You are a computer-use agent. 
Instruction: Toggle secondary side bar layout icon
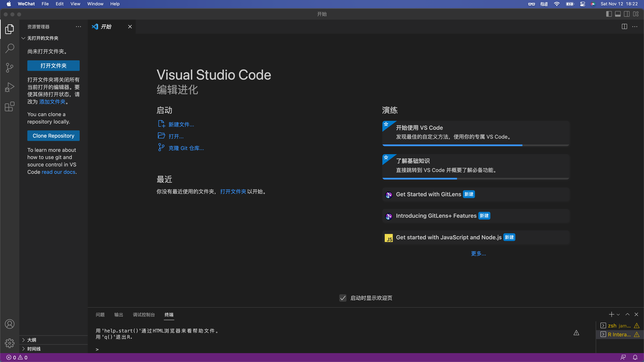click(627, 14)
